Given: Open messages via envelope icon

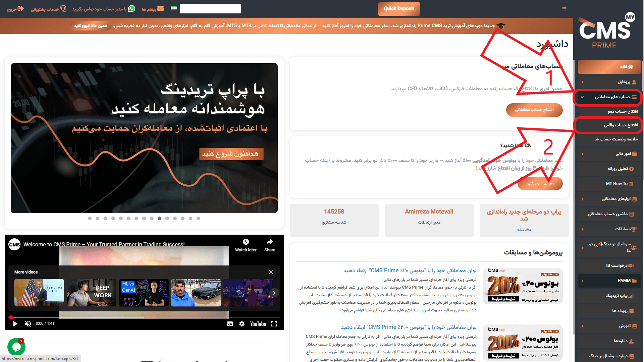Looking at the screenshot, I should (161, 8).
